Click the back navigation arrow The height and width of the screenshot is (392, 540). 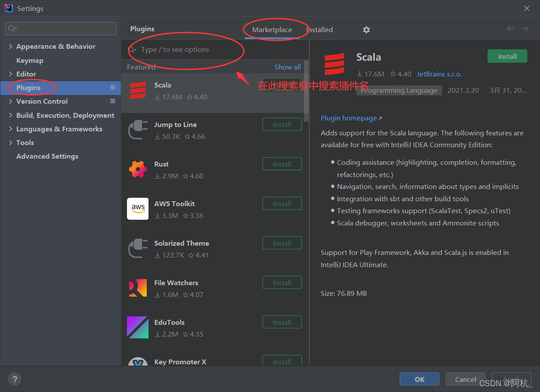[x=510, y=29]
